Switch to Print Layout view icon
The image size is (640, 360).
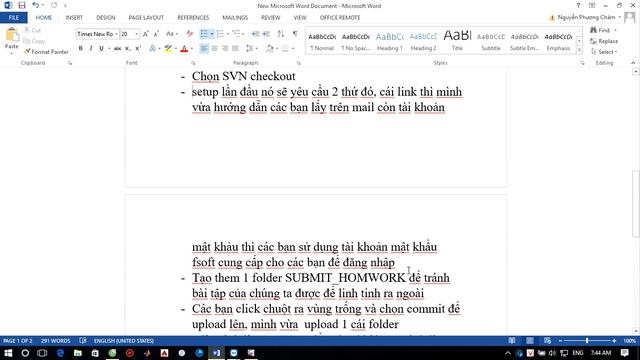coord(530,340)
